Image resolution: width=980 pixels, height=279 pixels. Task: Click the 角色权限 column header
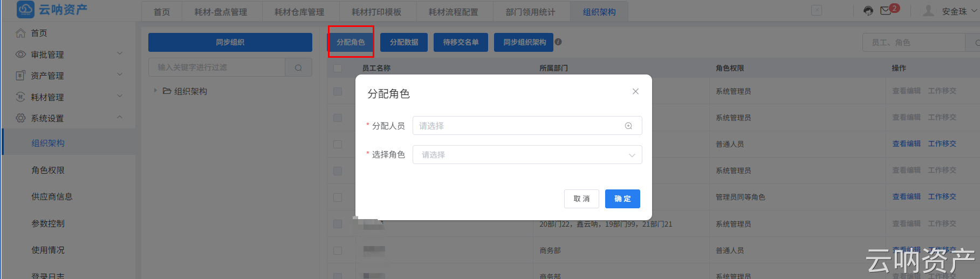coord(730,68)
